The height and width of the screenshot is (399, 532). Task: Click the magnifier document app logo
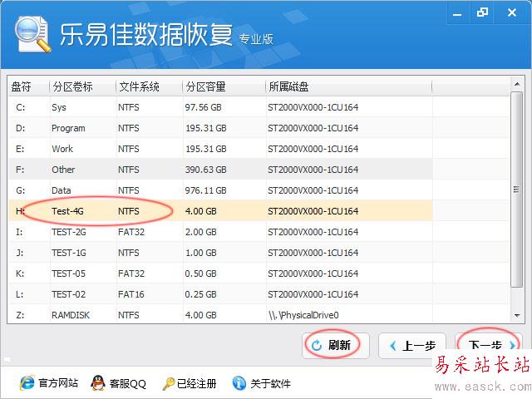(x=32, y=34)
